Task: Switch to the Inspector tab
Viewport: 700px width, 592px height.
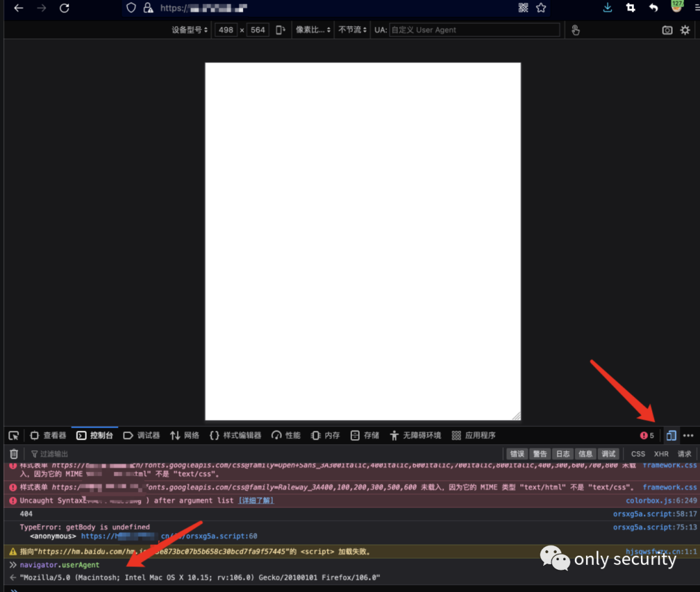Action: click(48, 435)
